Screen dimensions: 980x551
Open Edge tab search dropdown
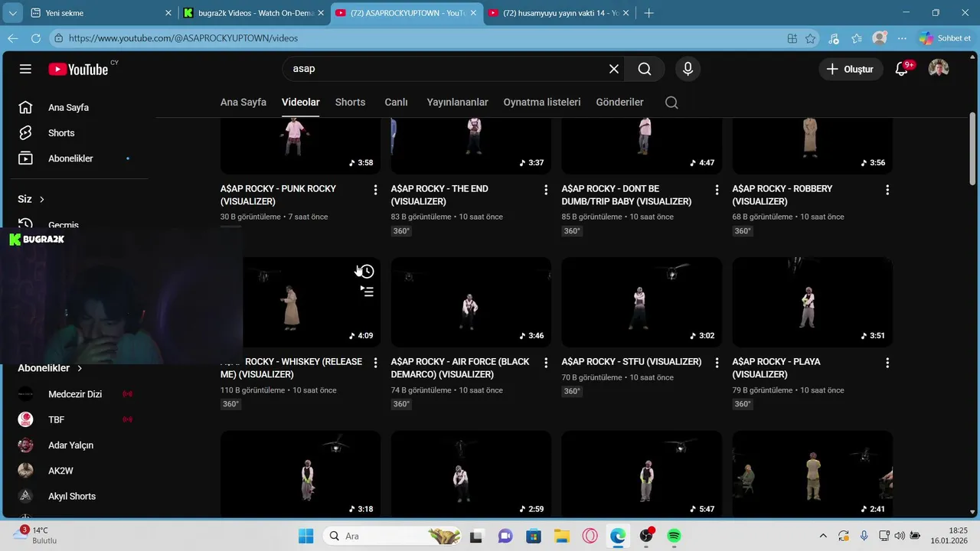[15, 13]
